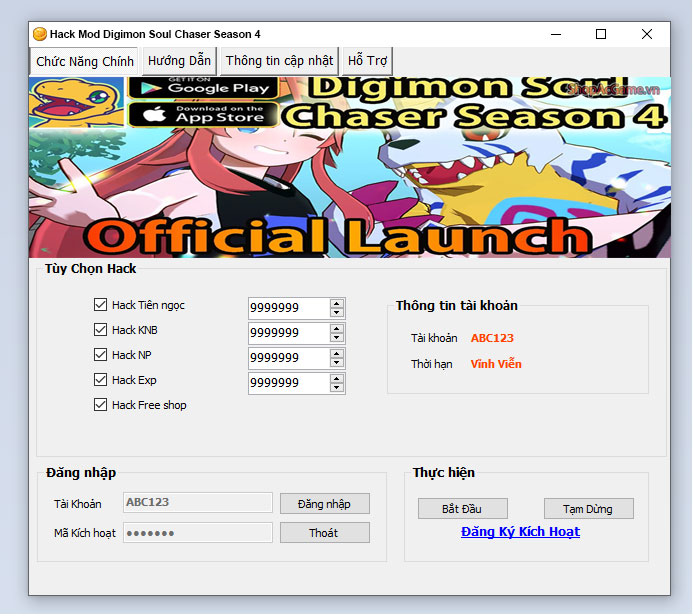The image size is (693, 616).
Task: Decrease the Hack KNB value with down arrow
Action: click(337, 338)
